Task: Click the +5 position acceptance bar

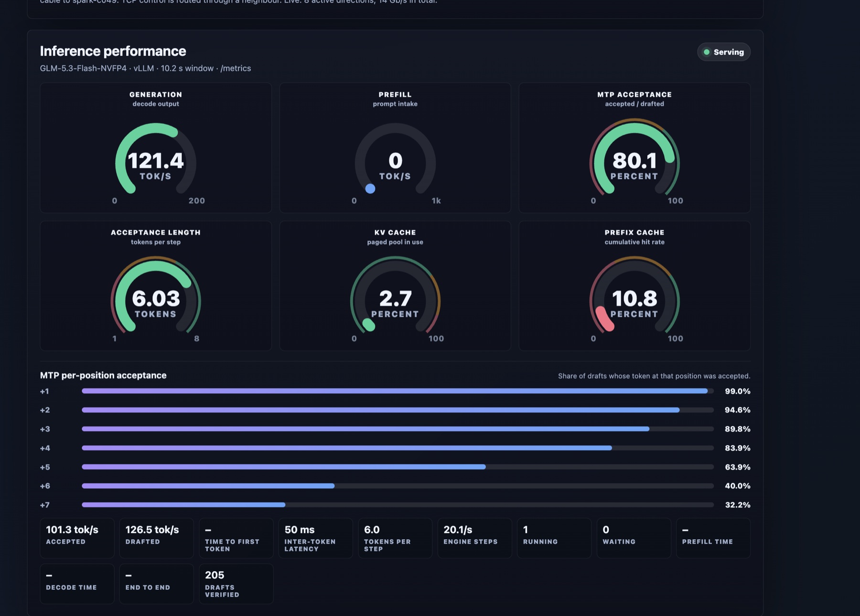Action: [x=398, y=467]
